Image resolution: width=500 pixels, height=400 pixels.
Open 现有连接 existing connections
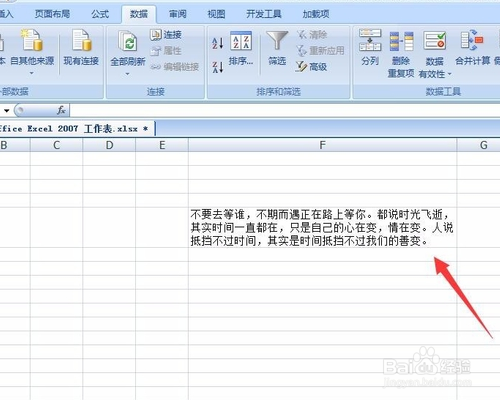81,48
